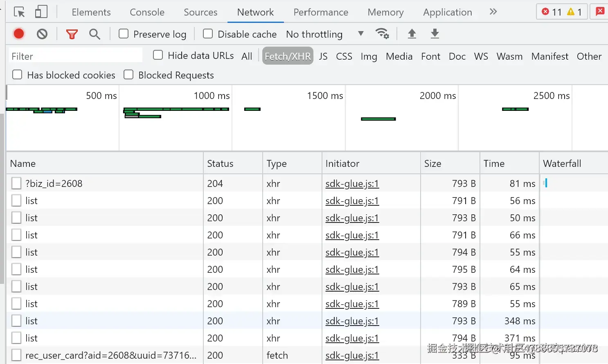Click the waterfall bar of ?biz_id=2608

point(546,183)
